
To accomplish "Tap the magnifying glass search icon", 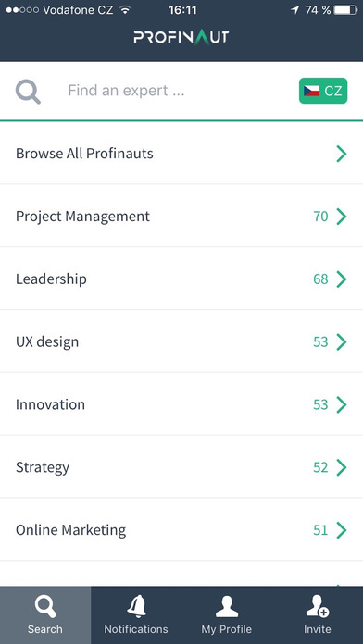I will coord(28,92).
